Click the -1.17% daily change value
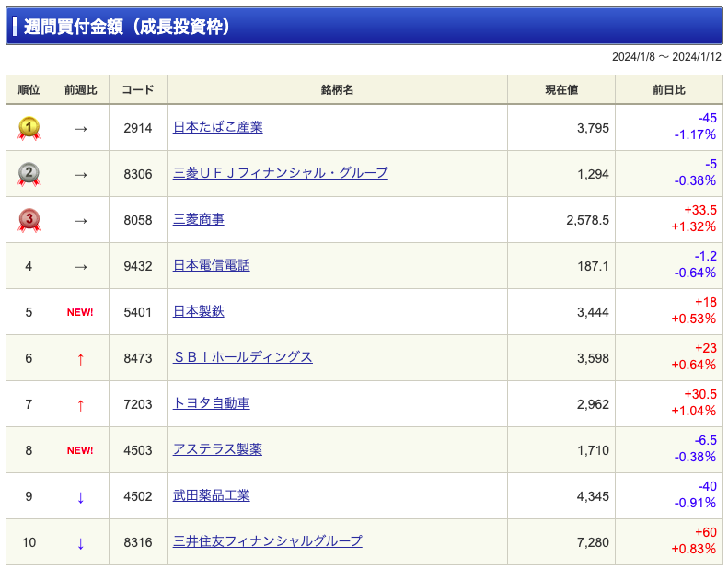The image size is (728, 569). 695,134
